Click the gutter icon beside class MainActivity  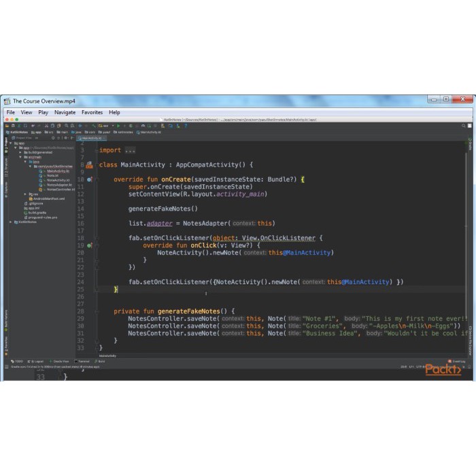click(89, 165)
